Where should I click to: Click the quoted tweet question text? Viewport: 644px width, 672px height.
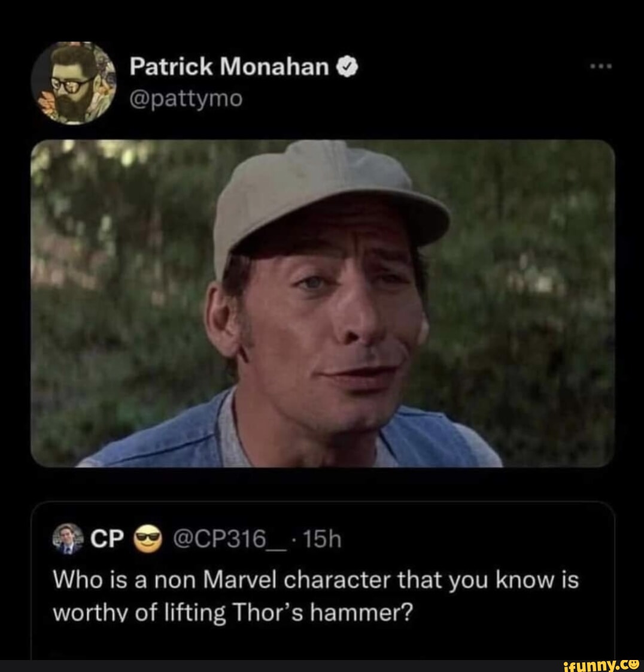pos(315,597)
